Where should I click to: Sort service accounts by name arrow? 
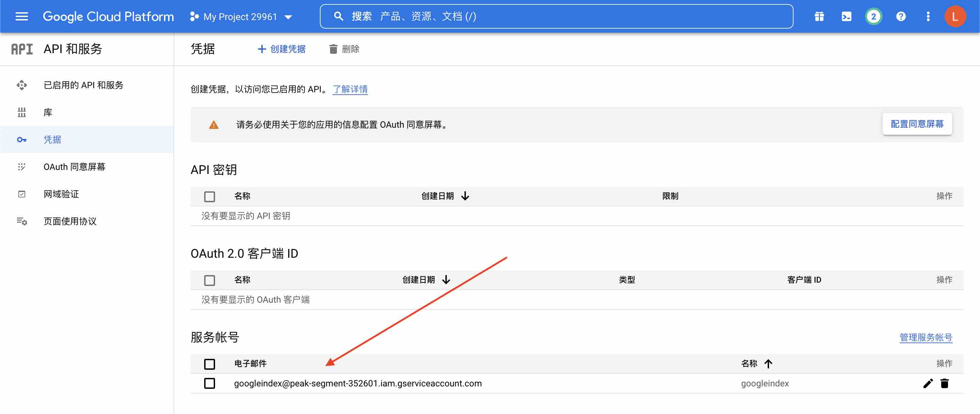768,363
